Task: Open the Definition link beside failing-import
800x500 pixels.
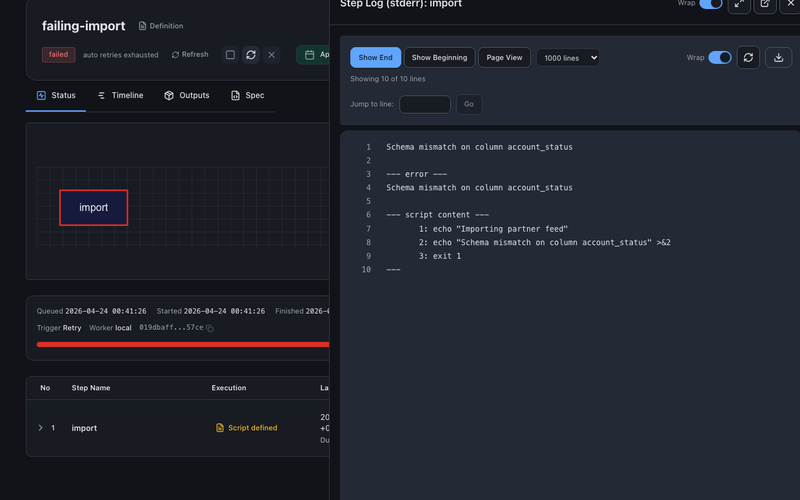Action: pos(161,26)
